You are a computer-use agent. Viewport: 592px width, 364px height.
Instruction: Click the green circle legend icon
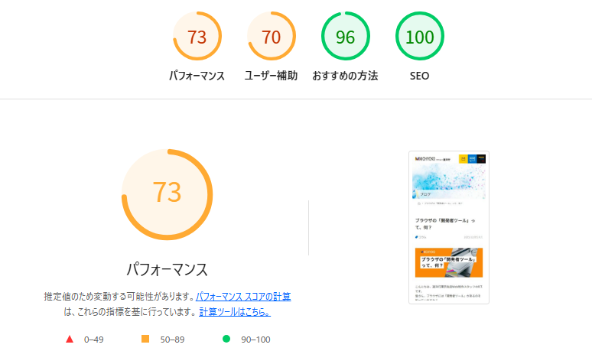point(226,339)
